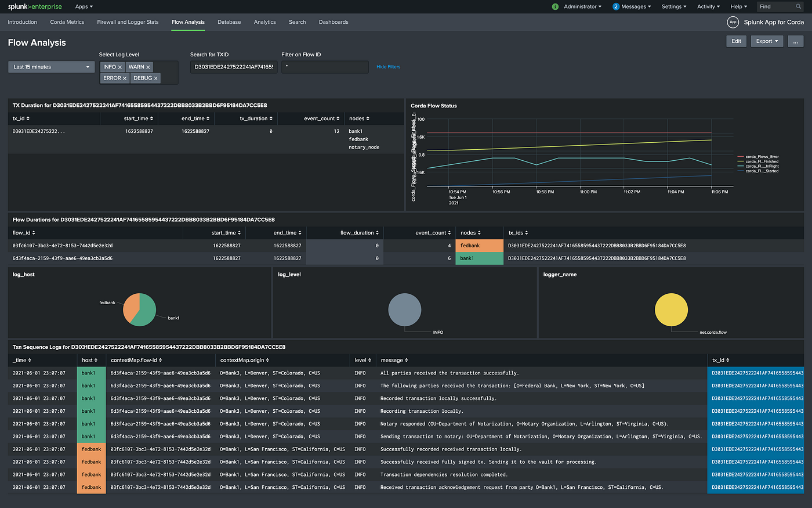Click the orange fedbank pie slice

pyautogui.click(x=130, y=308)
